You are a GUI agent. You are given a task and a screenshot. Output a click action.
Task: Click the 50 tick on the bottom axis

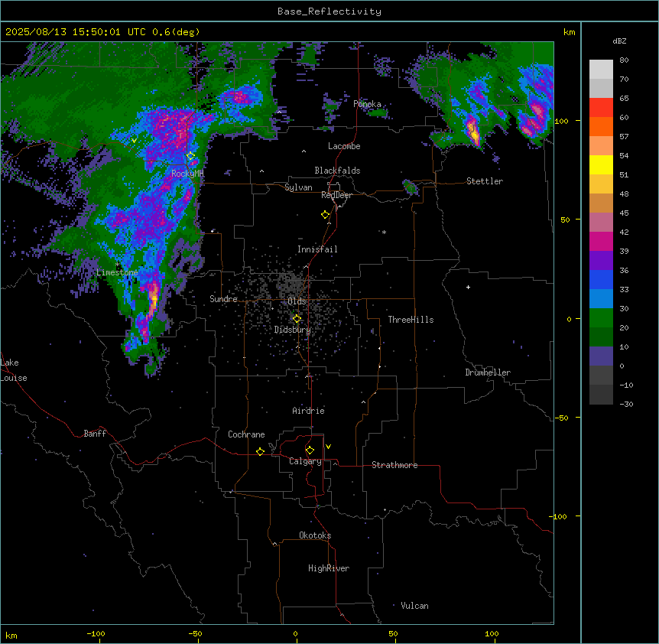click(393, 633)
